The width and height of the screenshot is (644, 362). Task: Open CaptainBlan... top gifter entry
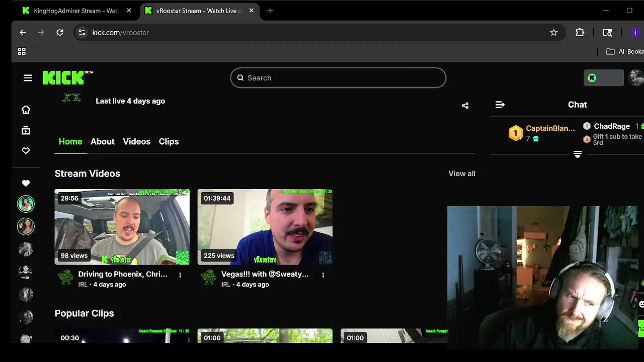tap(541, 133)
